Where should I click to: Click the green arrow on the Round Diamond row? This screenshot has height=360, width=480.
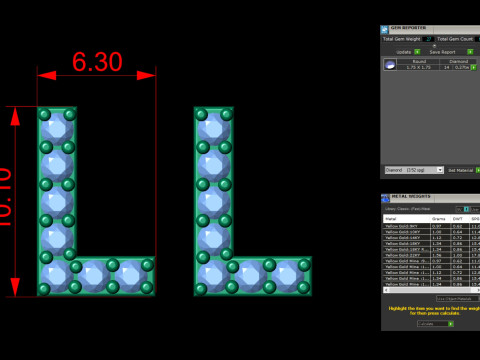(473, 67)
